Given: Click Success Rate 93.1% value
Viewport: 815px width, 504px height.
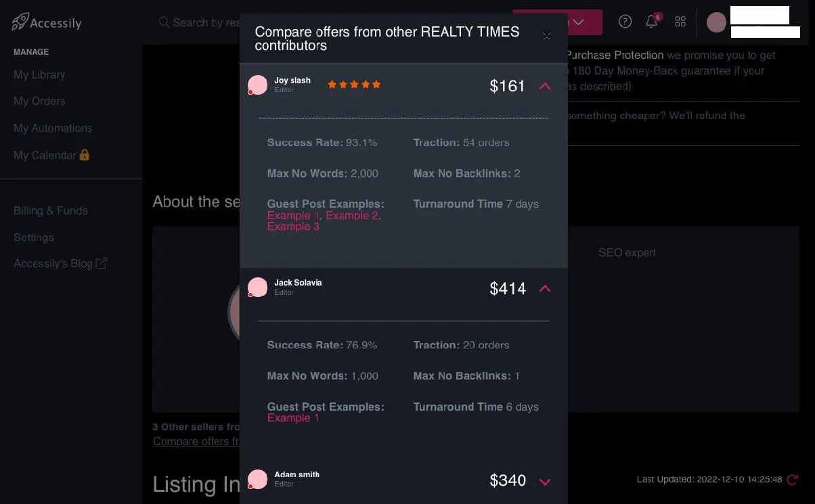Looking at the screenshot, I should point(361,142).
